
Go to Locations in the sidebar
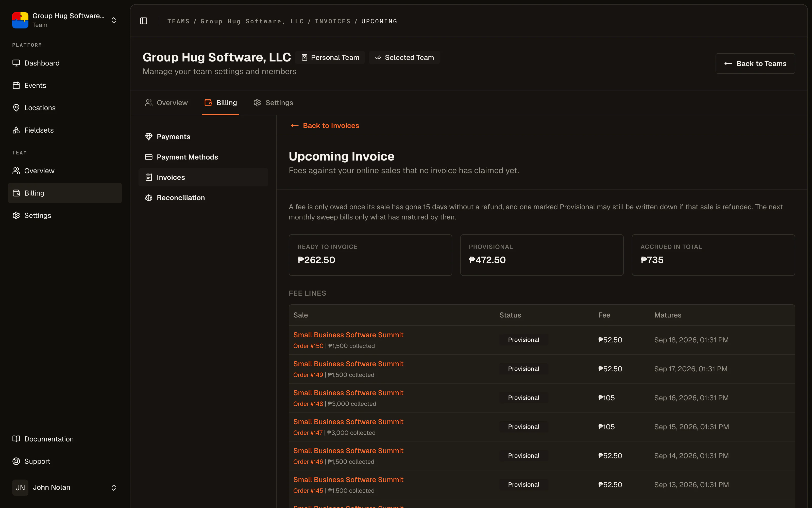[x=65, y=107]
